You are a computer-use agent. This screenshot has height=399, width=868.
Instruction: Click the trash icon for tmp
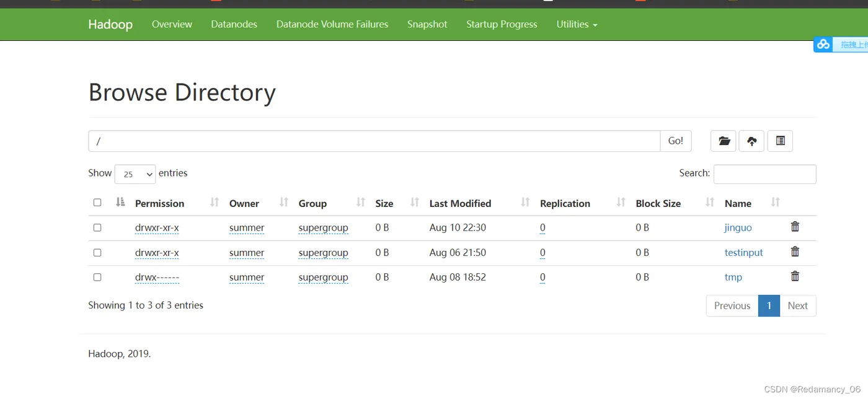(795, 276)
